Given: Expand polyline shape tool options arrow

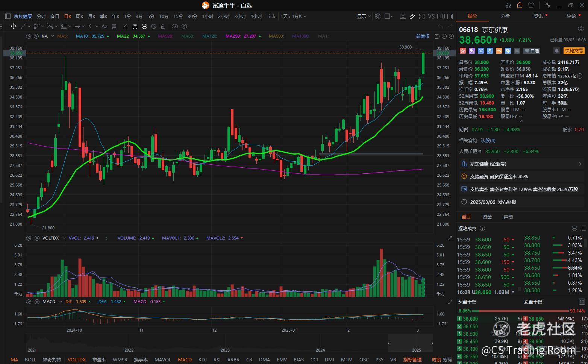Looking at the screenshot, I should coord(43,26).
